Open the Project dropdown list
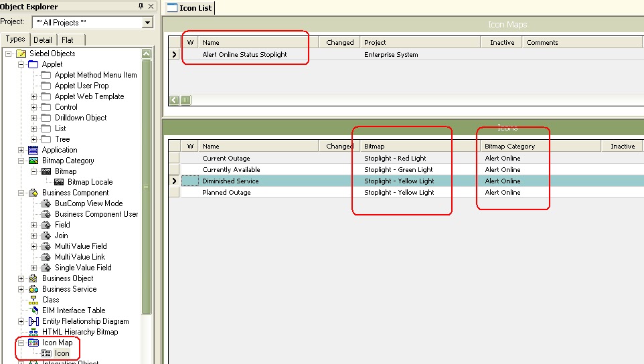Image resolution: width=644 pixels, height=364 pixels. coord(147,23)
